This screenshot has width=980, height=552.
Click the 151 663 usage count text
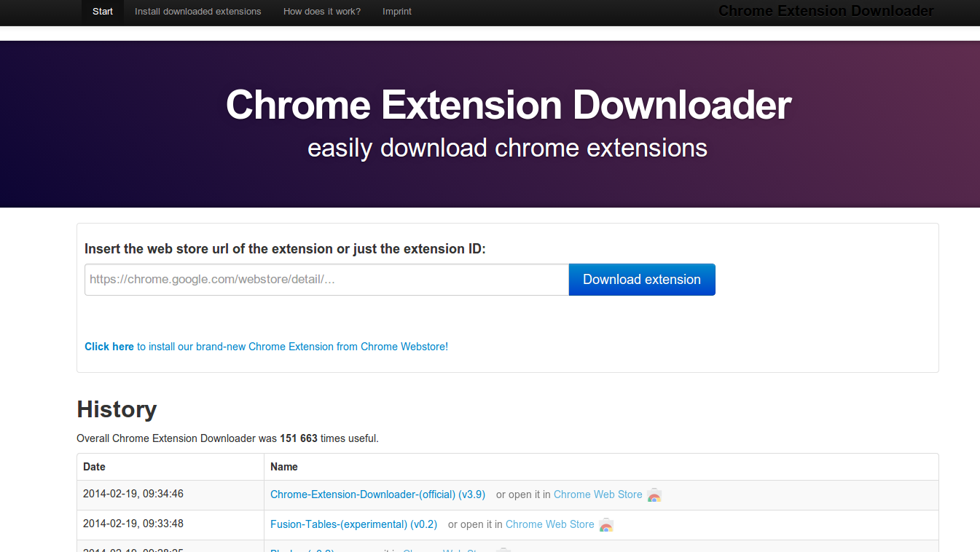299,438
